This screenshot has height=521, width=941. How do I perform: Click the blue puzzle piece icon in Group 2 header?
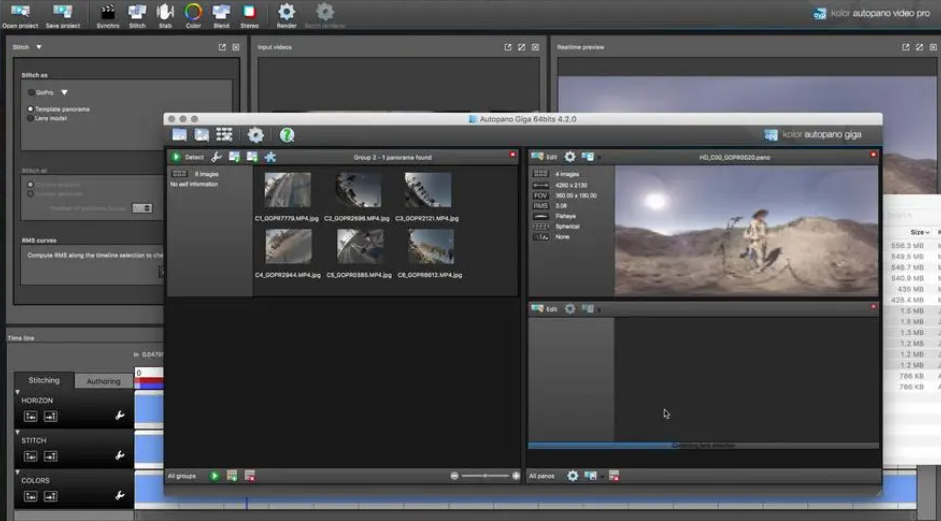[270, 157]
